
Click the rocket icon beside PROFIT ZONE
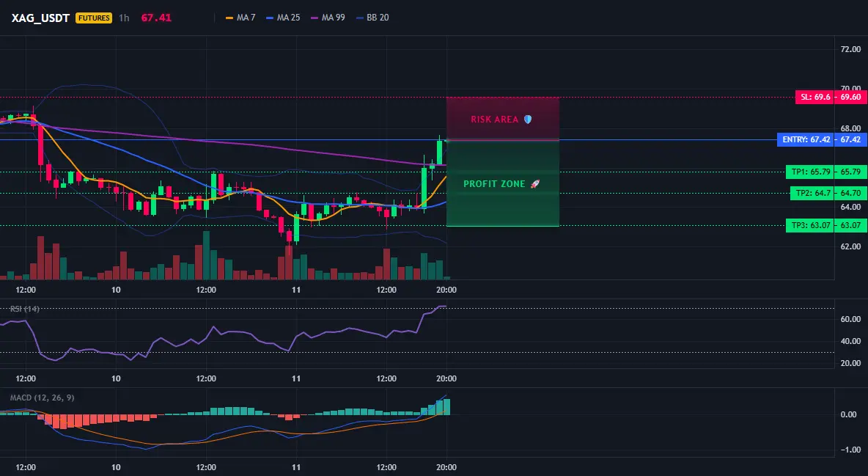click(x=534, y=184)
